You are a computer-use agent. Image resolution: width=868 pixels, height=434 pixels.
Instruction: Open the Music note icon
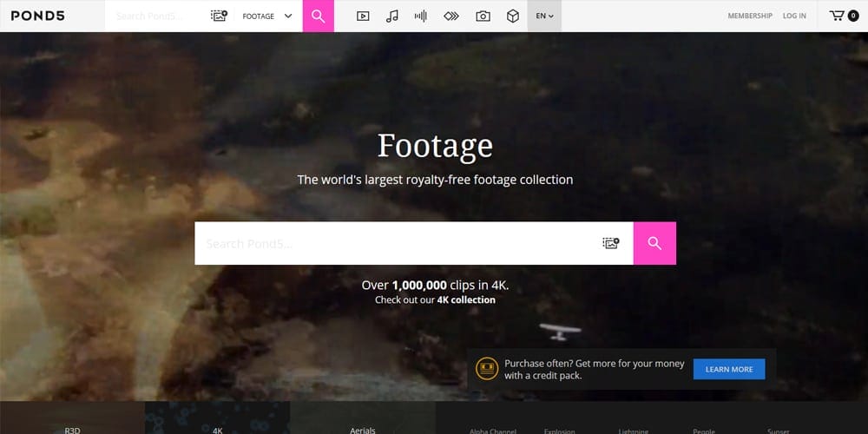[x=392, y=16]
